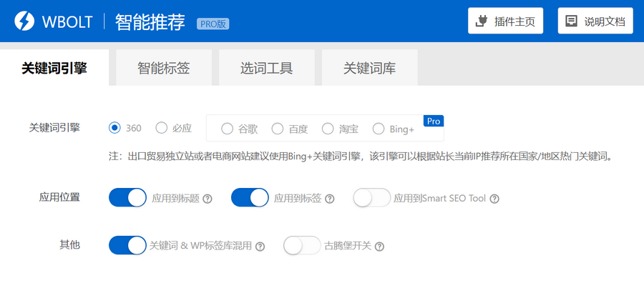Screen dimensions: 644x303
Task: Click the Pro badge on engine options
Action: pyautogui.click(x=434, y=121)
